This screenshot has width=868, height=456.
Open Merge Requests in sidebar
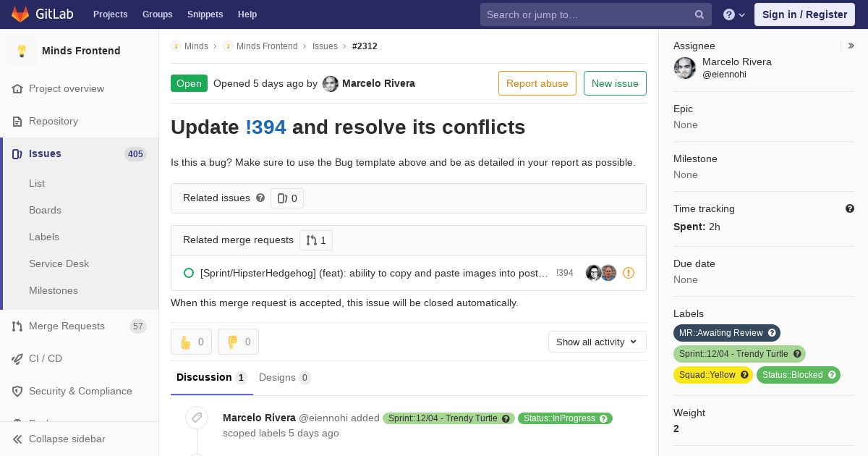click(67, 326)
